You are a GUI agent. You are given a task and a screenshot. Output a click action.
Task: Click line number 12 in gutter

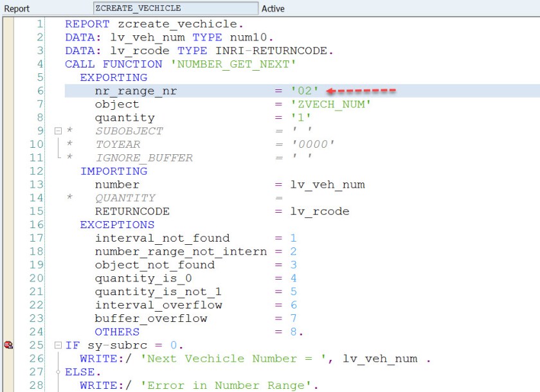pos(37,171)
